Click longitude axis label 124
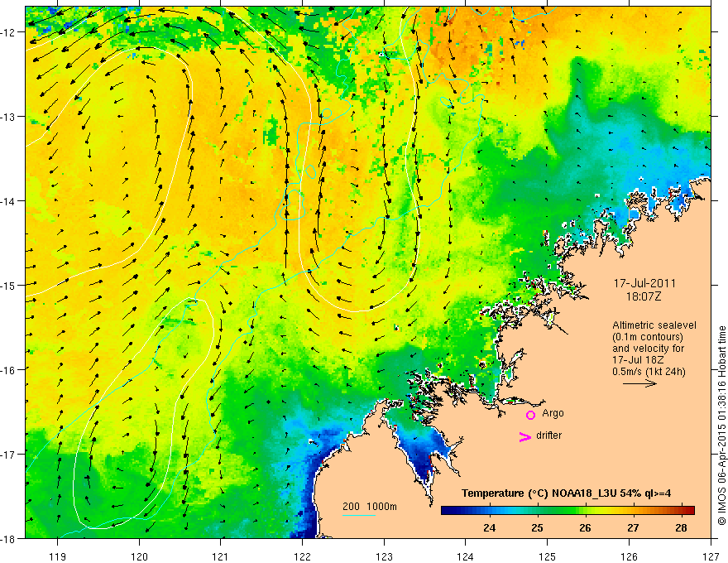 [466, 556]
